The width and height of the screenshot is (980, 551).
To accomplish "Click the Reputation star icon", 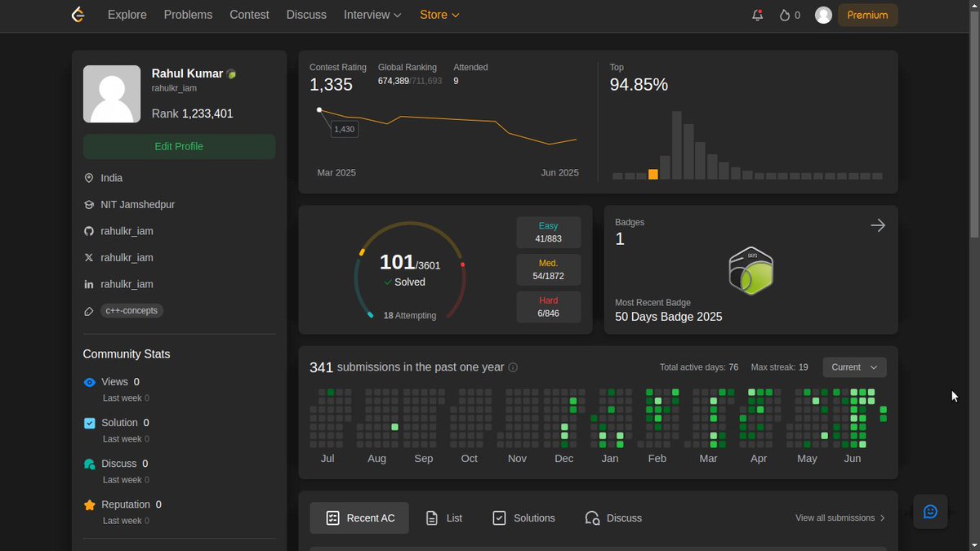I will tap(90, 505).
